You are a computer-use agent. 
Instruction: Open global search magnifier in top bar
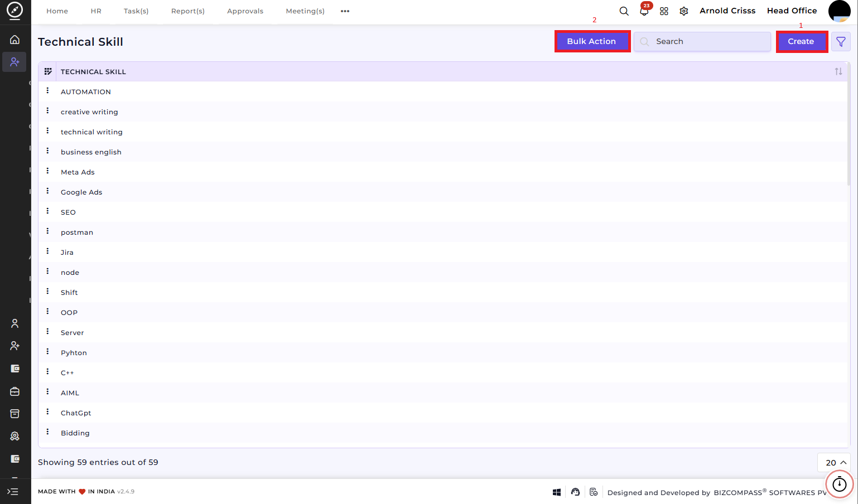point(624,11)
